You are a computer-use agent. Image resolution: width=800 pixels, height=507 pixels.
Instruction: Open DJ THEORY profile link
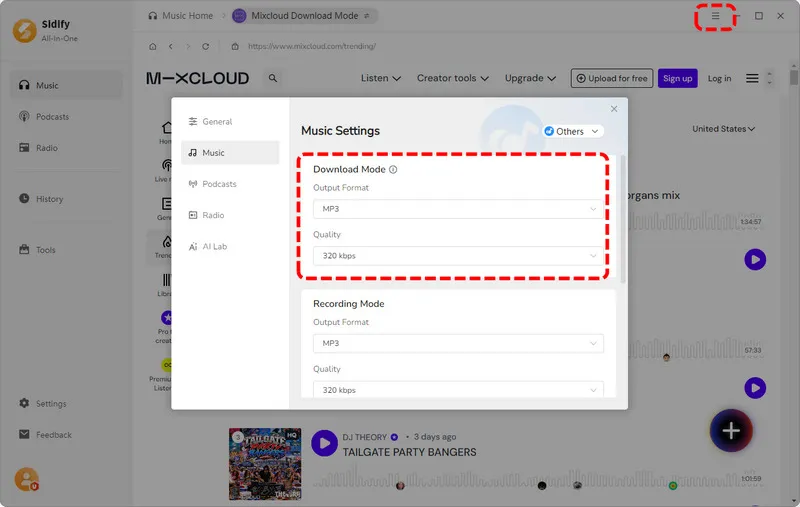coord(364,437)
